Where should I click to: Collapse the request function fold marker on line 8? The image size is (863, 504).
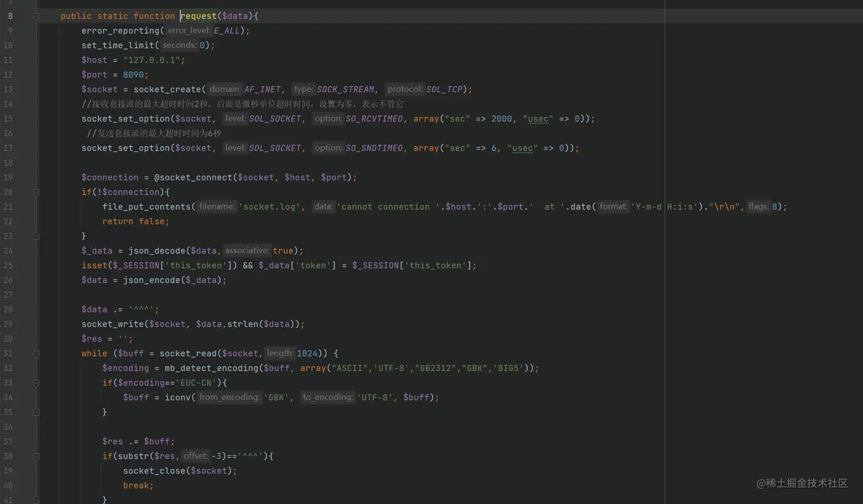(x=36, y=17)
